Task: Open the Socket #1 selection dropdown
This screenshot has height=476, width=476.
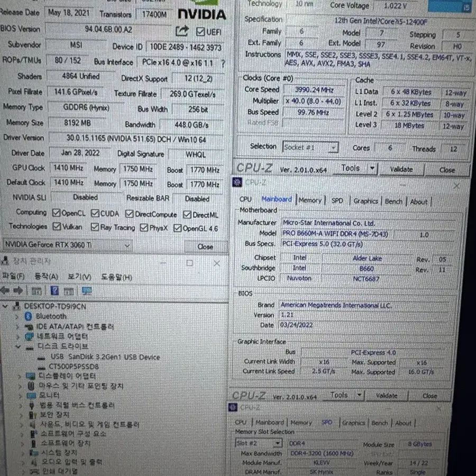Action: click(310, 148)
